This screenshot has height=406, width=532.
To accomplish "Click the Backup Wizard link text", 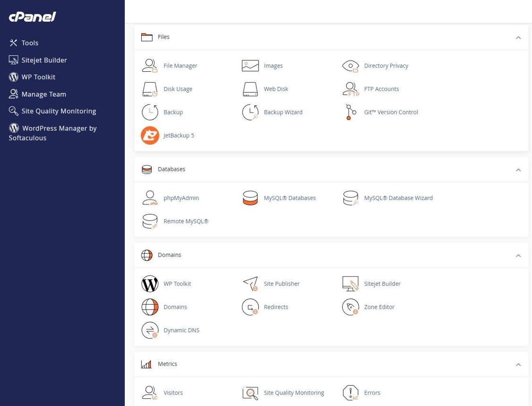I will click(283, 112).
